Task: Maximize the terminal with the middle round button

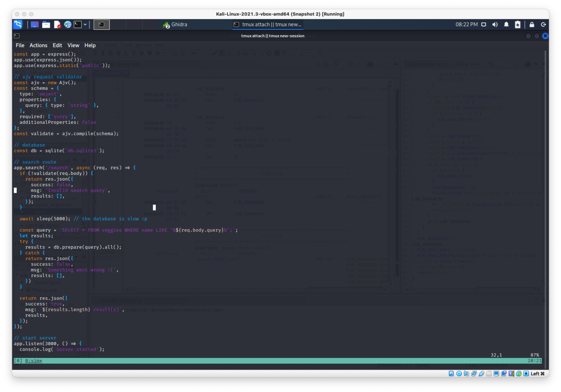Action: (x=537, y=36)
